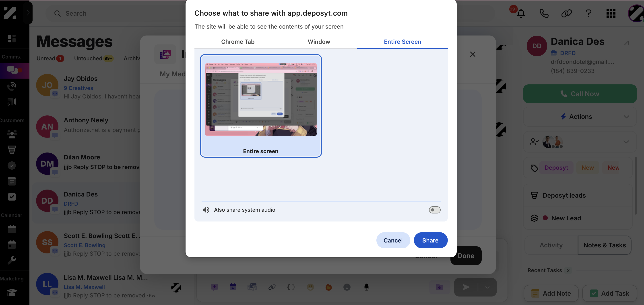
Task: Open the verified badge icon in sidebar
Action: point(12,165)
